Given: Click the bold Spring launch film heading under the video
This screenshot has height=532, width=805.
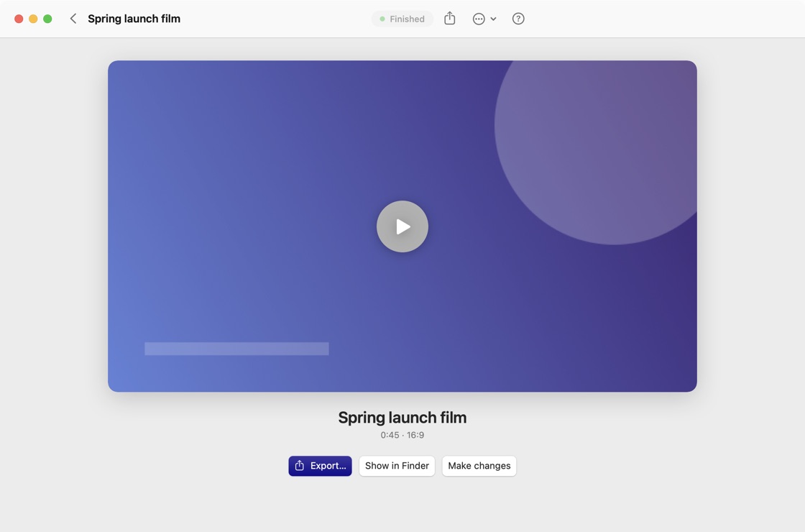Looking at the screenshot, I should [402, 418].
